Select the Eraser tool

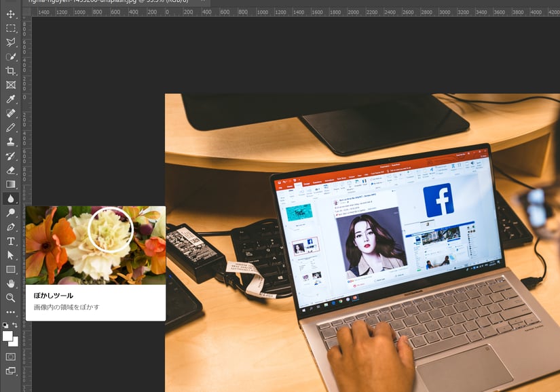11,170
